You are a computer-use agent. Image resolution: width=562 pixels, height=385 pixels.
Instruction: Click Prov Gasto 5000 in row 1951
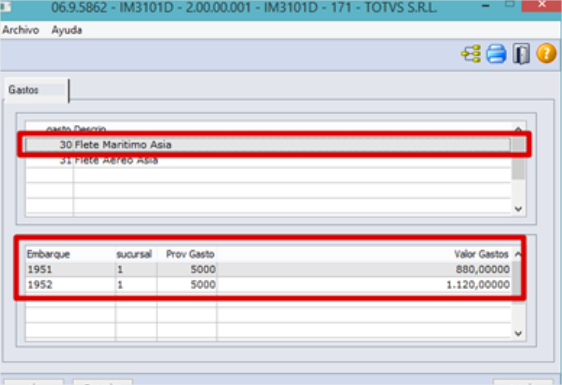pos(187,269)
